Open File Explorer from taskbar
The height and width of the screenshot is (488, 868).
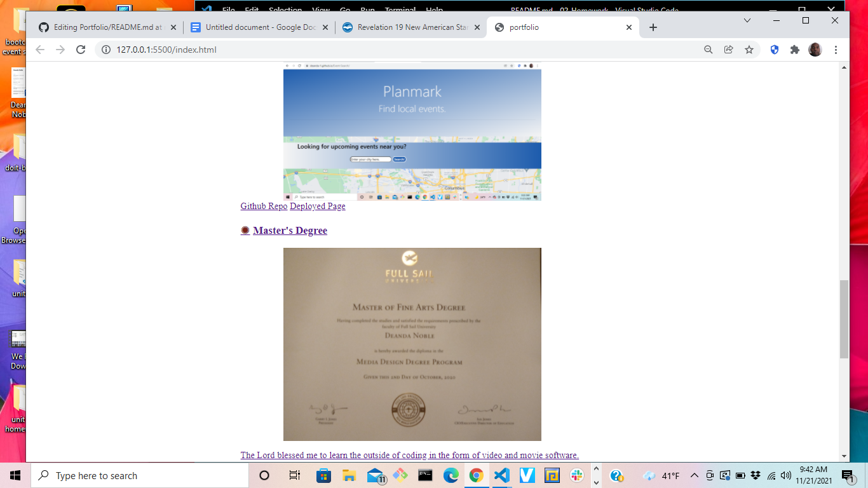(x=349, y=475)
